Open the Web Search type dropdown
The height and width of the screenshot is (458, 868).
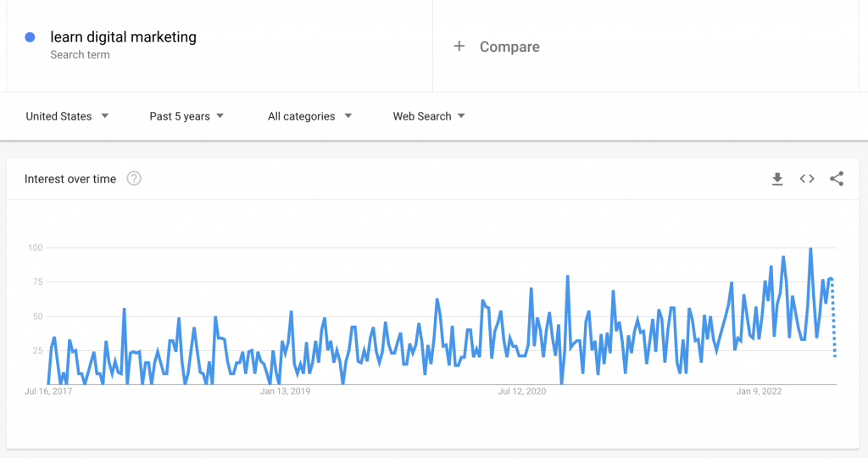point(429,116)
